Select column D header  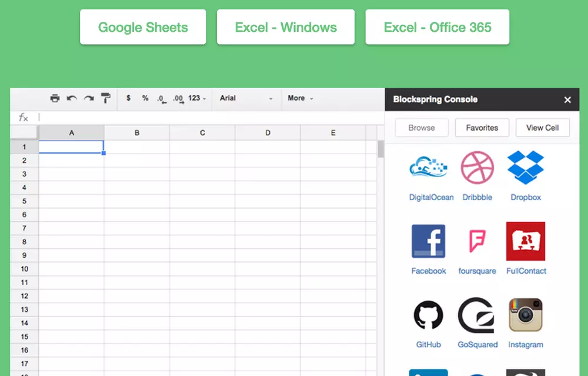[268, 133]
